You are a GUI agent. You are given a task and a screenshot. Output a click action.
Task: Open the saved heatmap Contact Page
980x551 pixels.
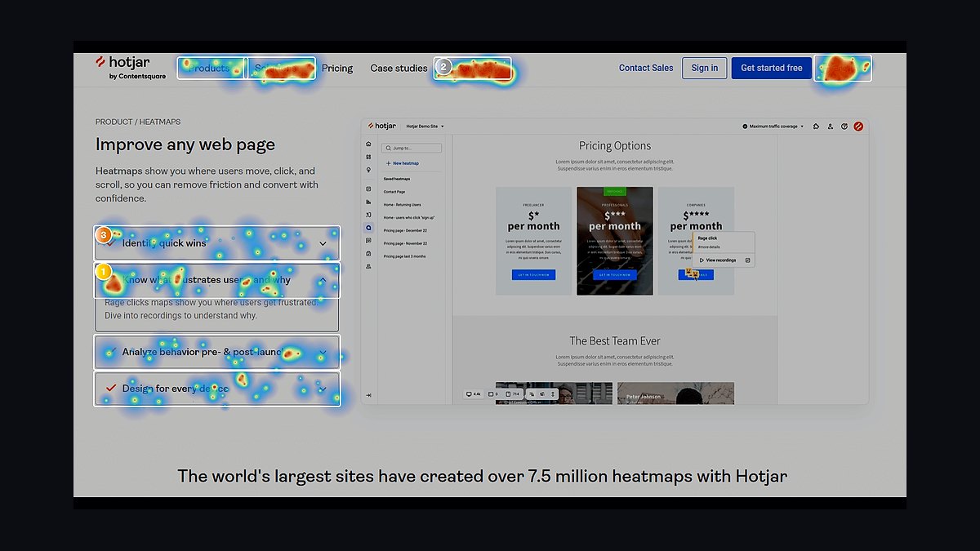(394, 192)
